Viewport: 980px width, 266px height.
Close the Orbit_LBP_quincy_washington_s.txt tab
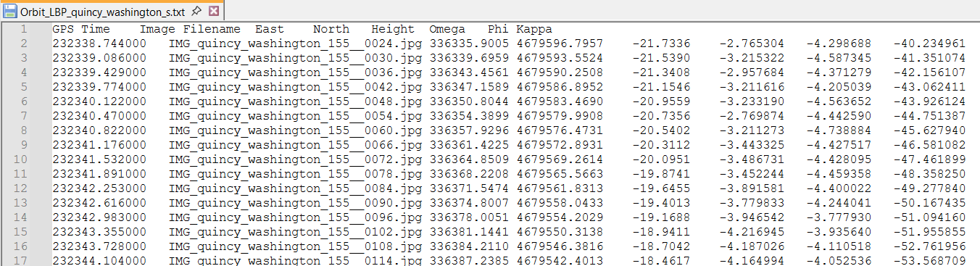tap(213, 12)
